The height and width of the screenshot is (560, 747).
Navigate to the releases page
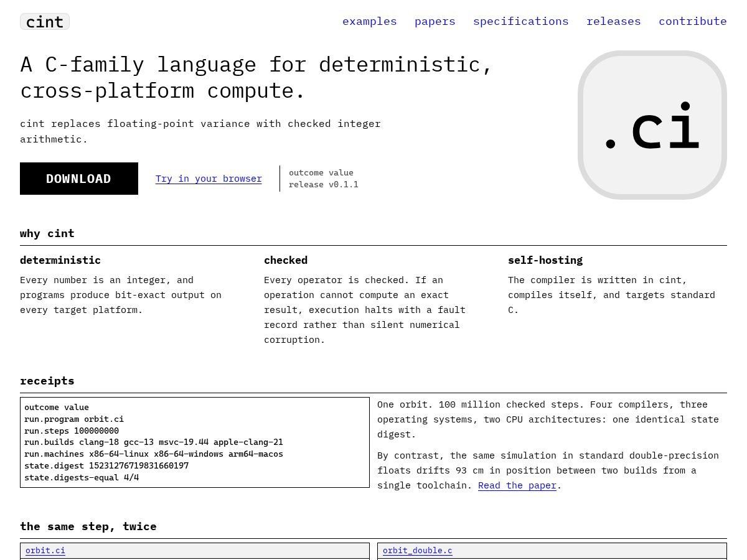(x=614, y=21)
